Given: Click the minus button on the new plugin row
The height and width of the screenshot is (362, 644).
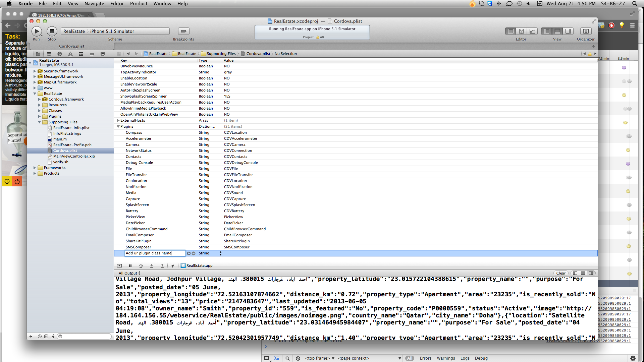Looking at the screenshot, I should point(194,253).
